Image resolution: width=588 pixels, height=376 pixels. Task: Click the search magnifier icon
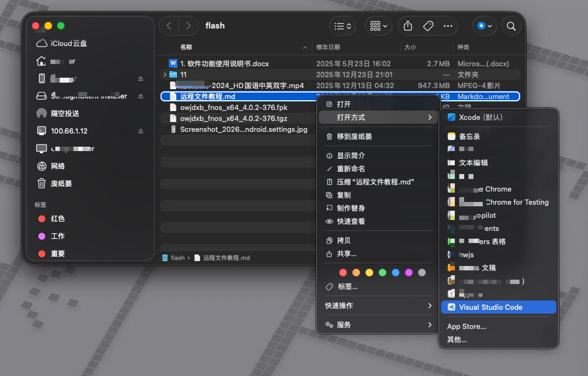511,25
